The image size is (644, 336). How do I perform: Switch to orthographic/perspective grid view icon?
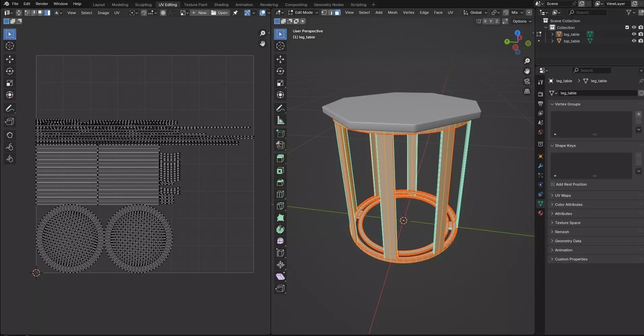point(527,91)
